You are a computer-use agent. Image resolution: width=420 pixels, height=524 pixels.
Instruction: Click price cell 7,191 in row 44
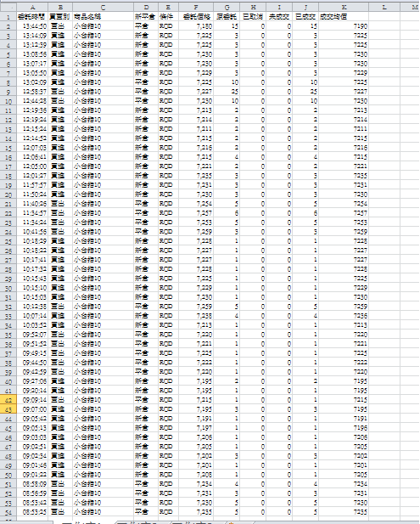(x=196, y=419)
